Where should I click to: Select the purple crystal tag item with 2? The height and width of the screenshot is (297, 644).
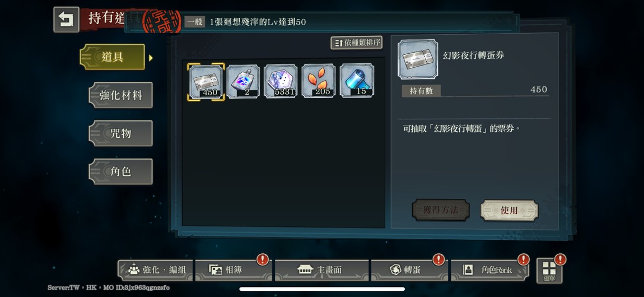tap(243, 81)
